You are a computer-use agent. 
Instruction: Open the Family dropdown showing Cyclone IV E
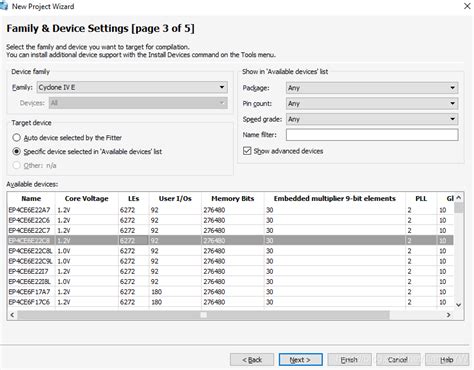coord(132,87)
